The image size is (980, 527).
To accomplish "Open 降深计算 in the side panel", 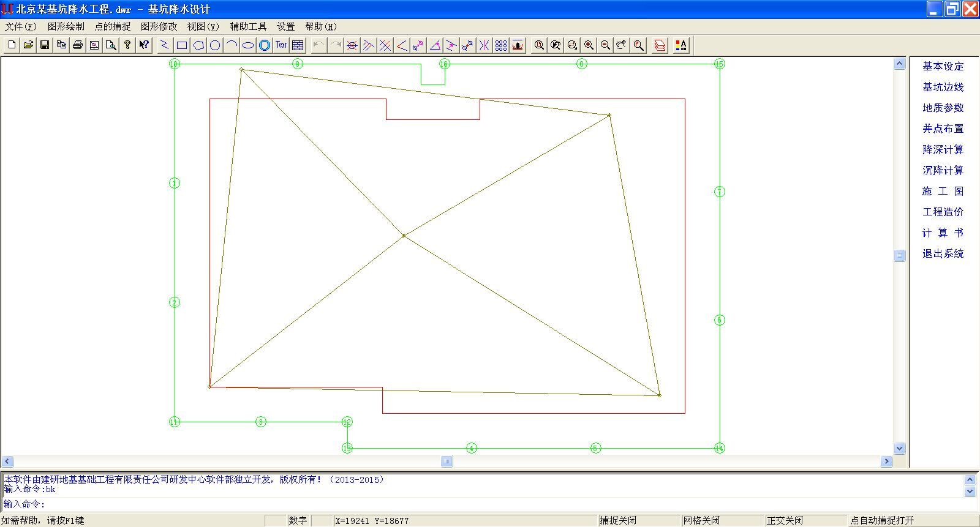I will click(943, 149).
